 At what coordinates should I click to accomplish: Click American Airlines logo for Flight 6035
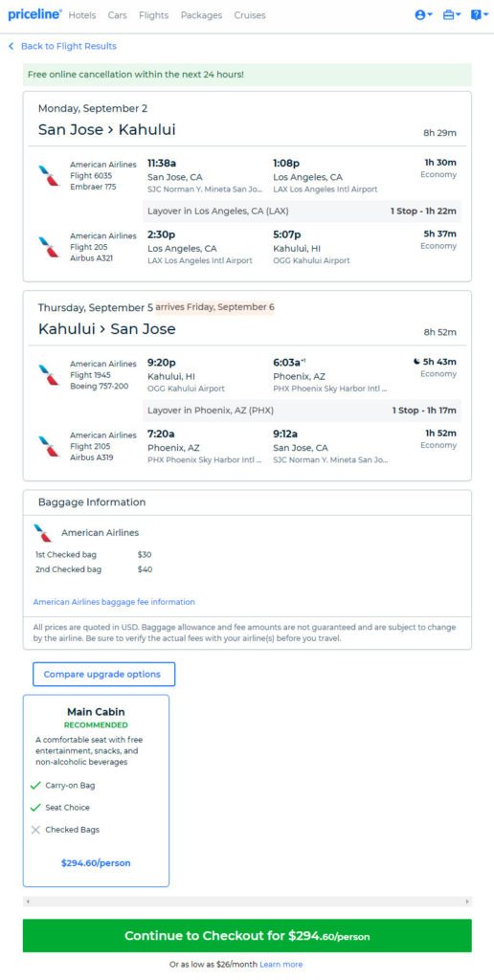click(x=48, y=176)
